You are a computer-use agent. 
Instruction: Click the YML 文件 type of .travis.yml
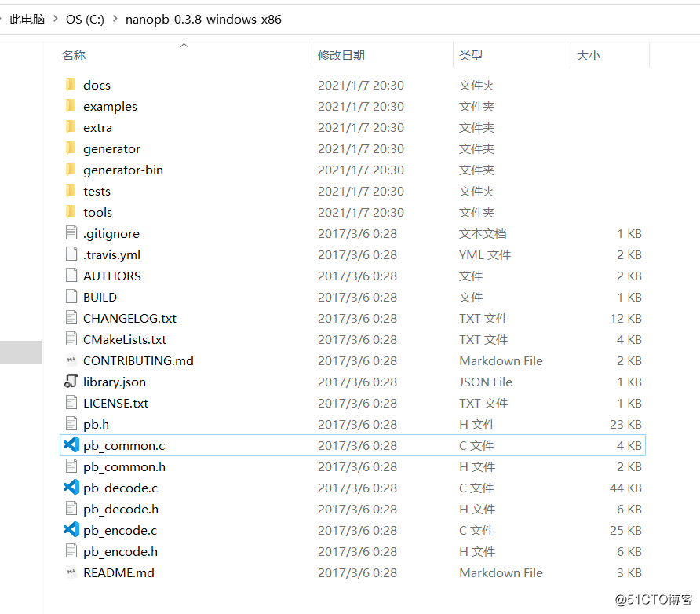point(485,255)
